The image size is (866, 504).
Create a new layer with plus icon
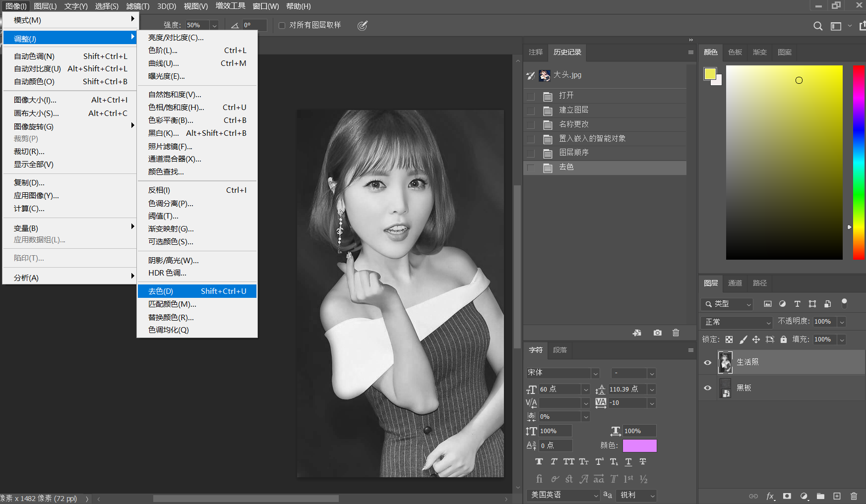(x=837, y=496)
